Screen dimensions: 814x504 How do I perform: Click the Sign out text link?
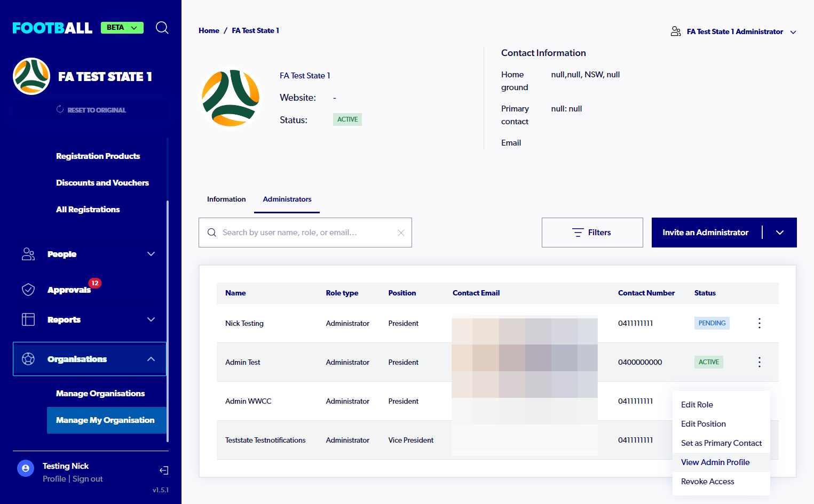coord(88,479)
